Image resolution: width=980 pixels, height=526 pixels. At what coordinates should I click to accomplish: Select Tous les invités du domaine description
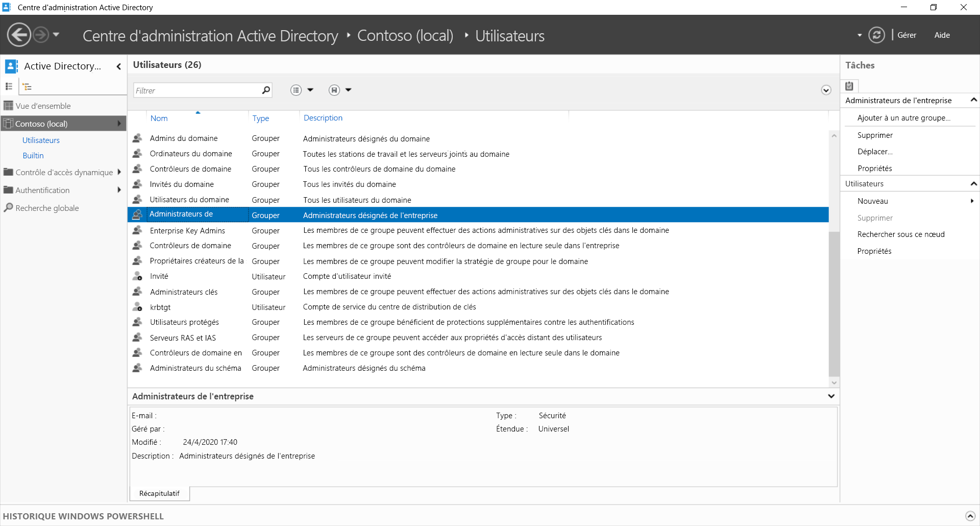pos(349,184)
